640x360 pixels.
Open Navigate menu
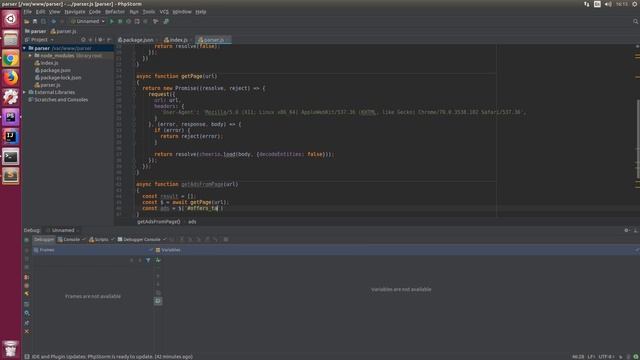(x=74, y=12)
